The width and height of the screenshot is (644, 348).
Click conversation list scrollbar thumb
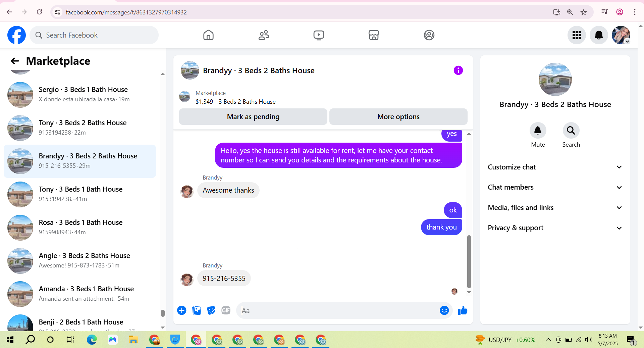pos(163,313)
